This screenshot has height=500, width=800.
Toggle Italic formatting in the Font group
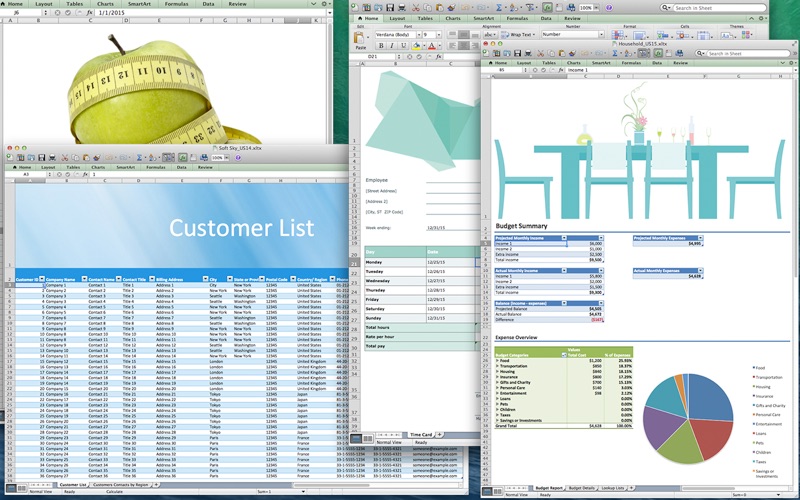pos(394,46)
